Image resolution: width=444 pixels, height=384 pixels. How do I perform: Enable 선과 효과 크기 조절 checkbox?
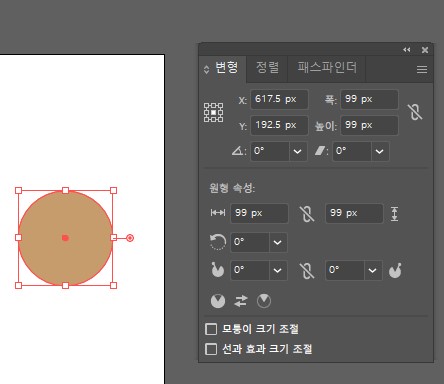(211, 349)
